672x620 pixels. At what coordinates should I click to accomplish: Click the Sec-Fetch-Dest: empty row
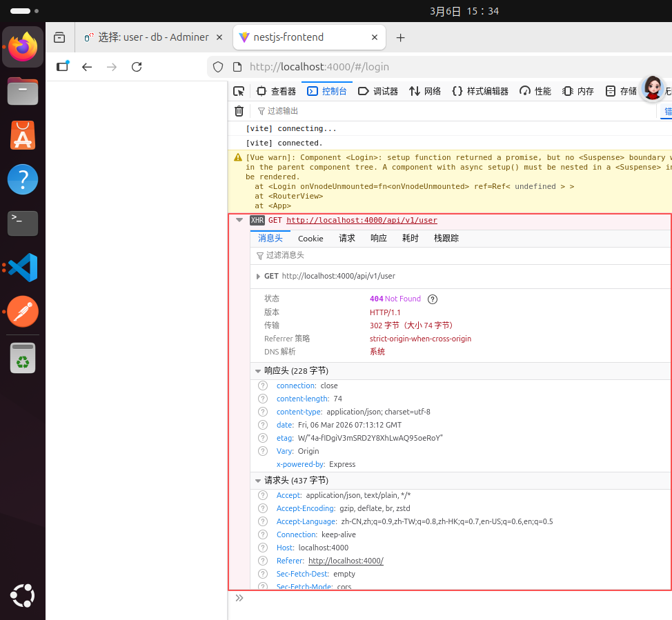coord(461,574)
